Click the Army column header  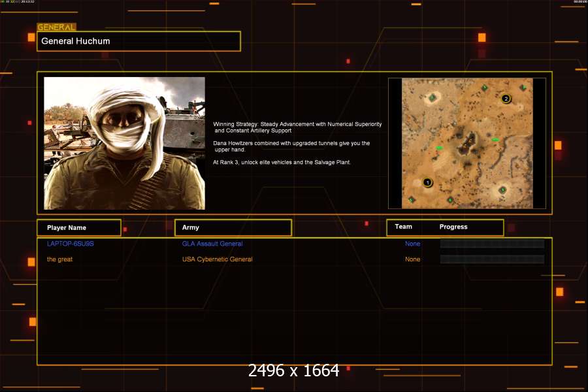233,227
